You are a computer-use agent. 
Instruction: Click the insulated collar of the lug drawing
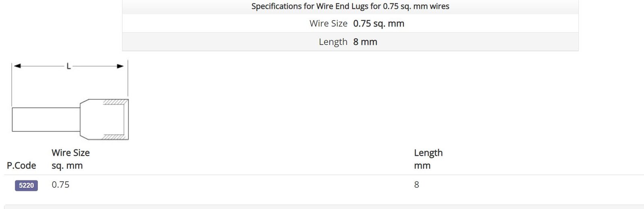click(x=104, y=120)
